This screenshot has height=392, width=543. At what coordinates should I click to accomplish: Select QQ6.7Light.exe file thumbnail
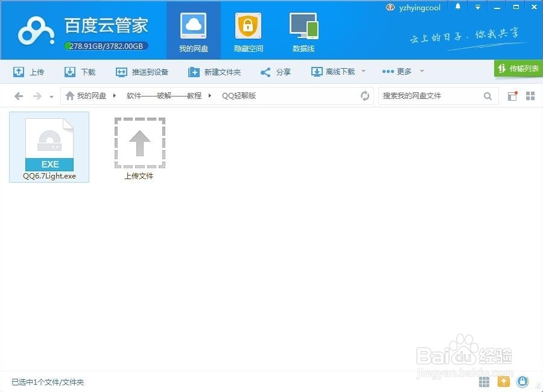49,144
